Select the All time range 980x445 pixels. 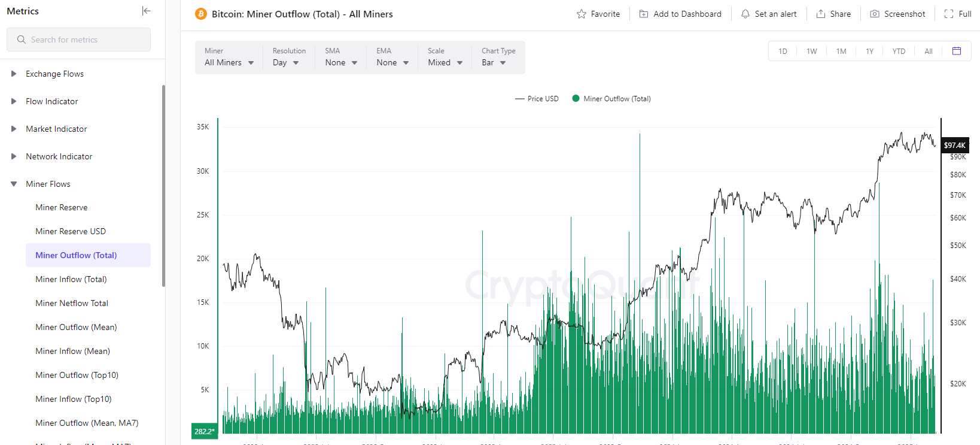click(x=929, y=51)
